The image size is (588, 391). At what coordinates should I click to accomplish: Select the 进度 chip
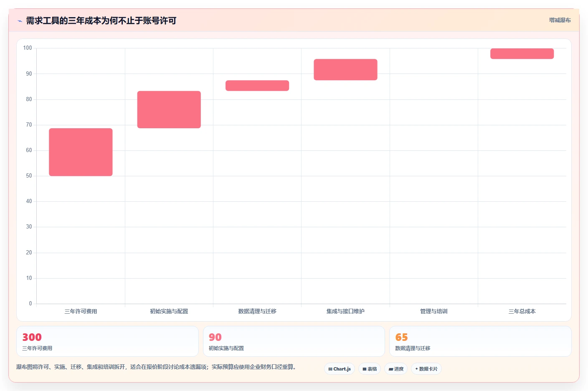pyautogui.click(x=396, y=369)
